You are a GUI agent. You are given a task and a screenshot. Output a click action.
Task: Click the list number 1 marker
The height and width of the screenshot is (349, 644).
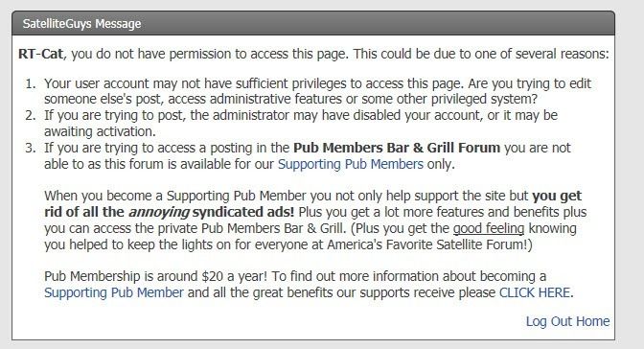point(31,83)
